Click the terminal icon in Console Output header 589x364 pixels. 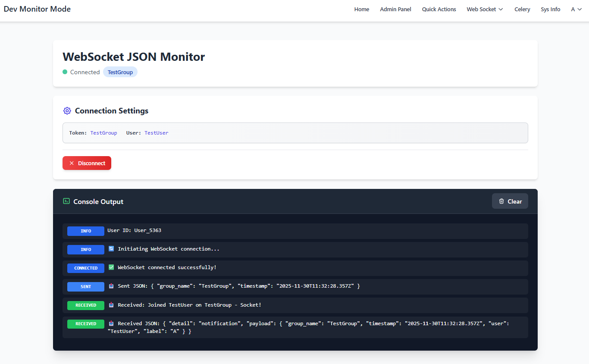click(66, 201)
